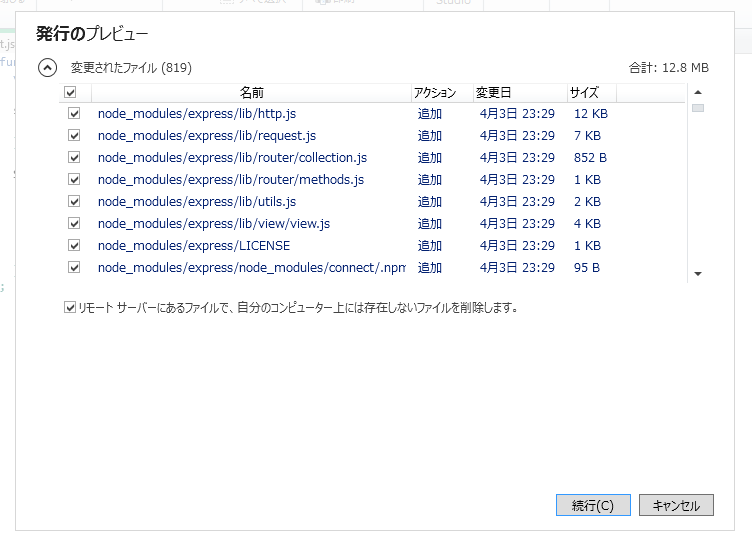This screenshot has width=752, height=542.
Task: Open node_modules/express/lib/utils.js link
Action: point(197,201)
